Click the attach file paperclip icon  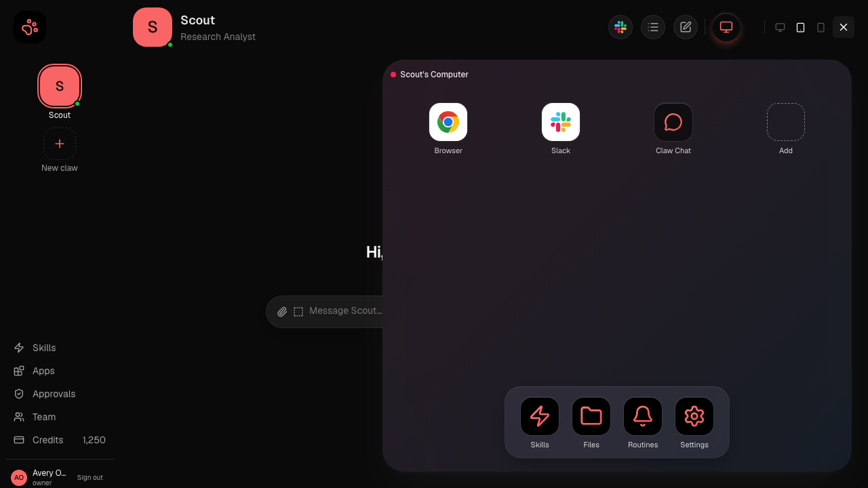282,312
